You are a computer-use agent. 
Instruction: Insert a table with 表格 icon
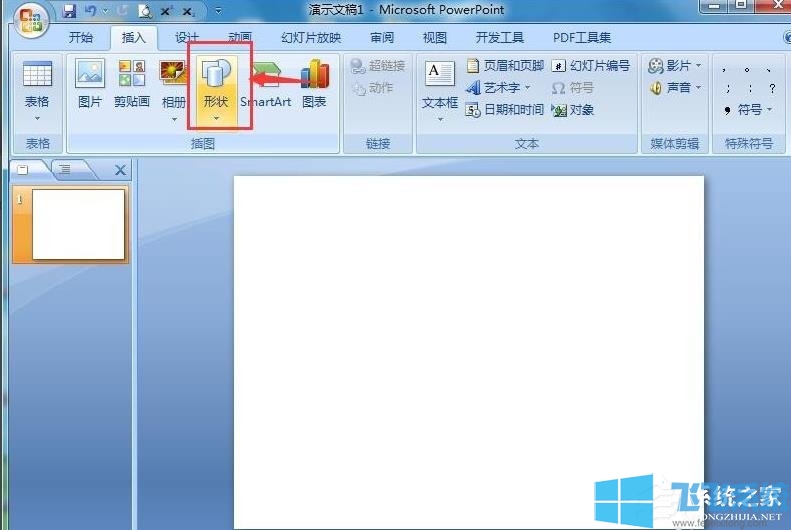37,84
